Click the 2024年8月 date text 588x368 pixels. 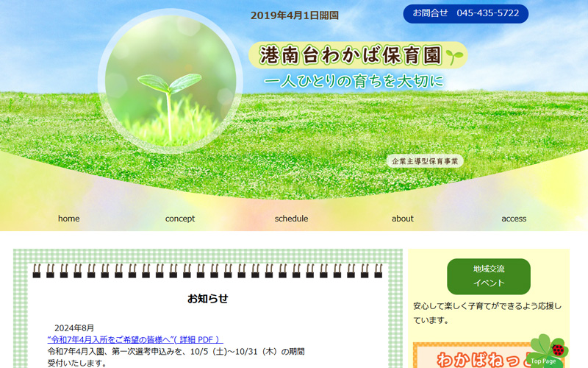[x=74, y=328]
